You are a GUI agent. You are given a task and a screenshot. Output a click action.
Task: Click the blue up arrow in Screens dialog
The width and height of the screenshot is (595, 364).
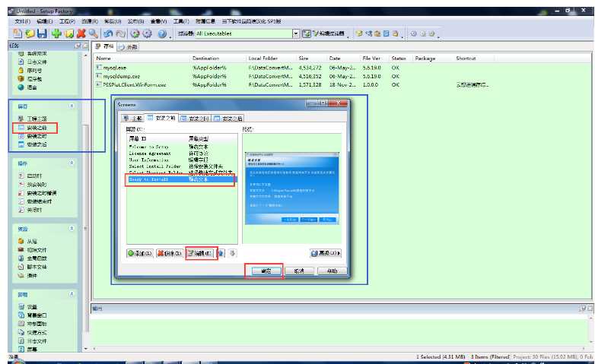pos(221,253)
